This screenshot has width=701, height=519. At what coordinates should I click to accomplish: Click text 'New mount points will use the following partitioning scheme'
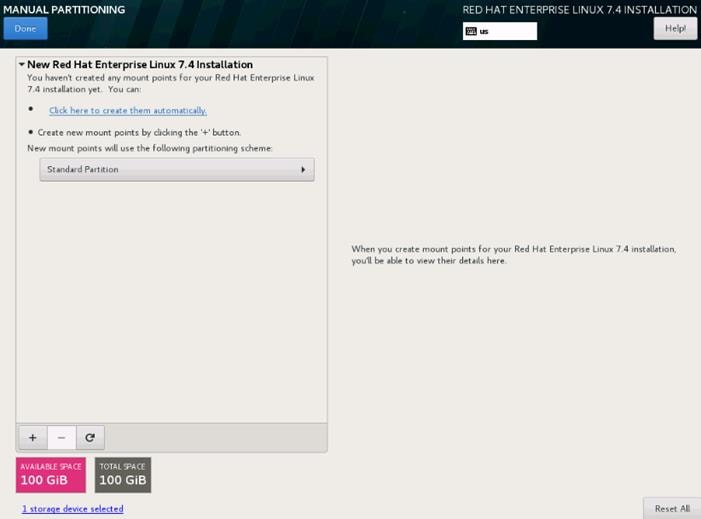[x=150, y=148]
